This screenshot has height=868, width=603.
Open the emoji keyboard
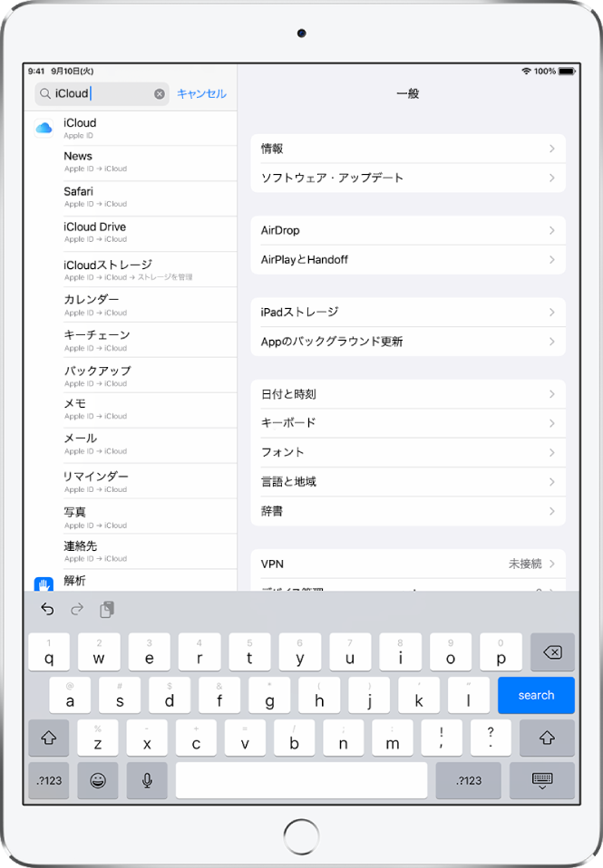pos(98,780)
